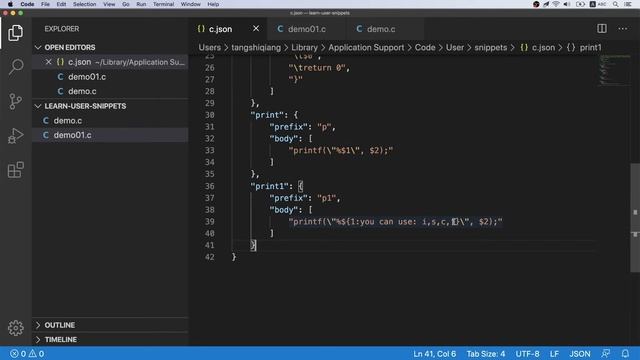Click the Library breadcrumb
Screen dimensions: 640x360
pyautogui.click(x=304, y=47)
